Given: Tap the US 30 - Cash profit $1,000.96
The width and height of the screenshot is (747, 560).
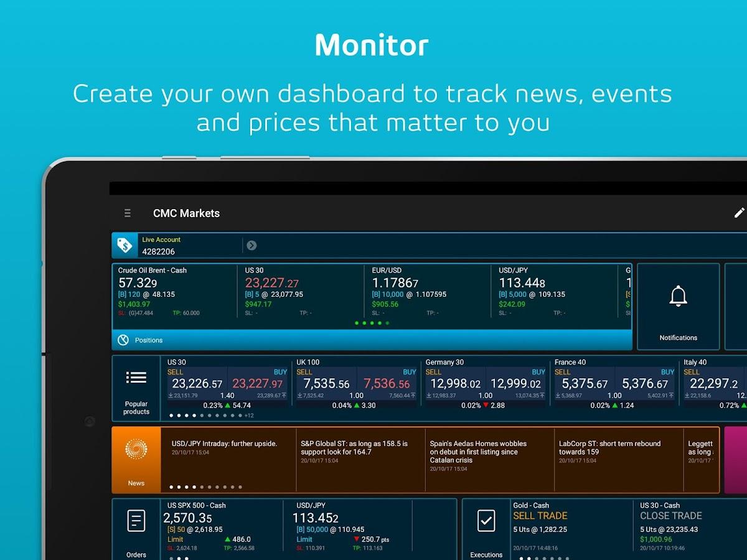Looking at the screenshot, I should [656, 539].
